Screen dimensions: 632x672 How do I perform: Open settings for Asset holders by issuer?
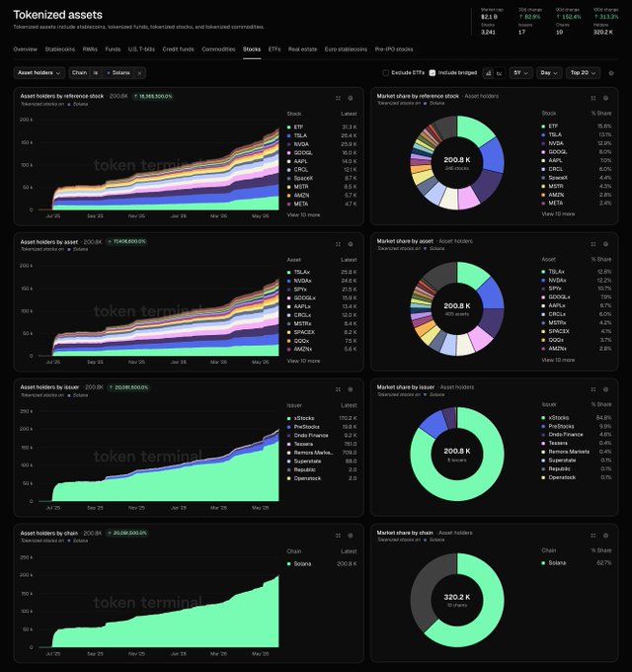[351, 389]
